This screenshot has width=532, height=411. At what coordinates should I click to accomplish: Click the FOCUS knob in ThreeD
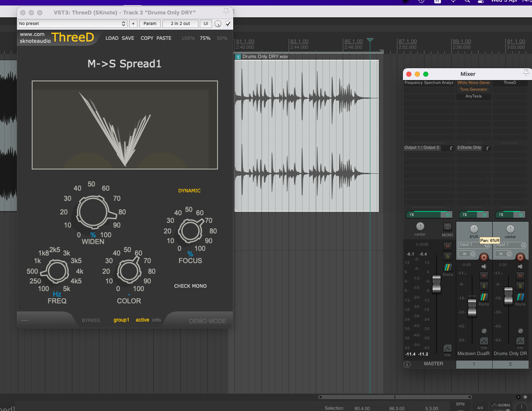click(x=190, y=231)
